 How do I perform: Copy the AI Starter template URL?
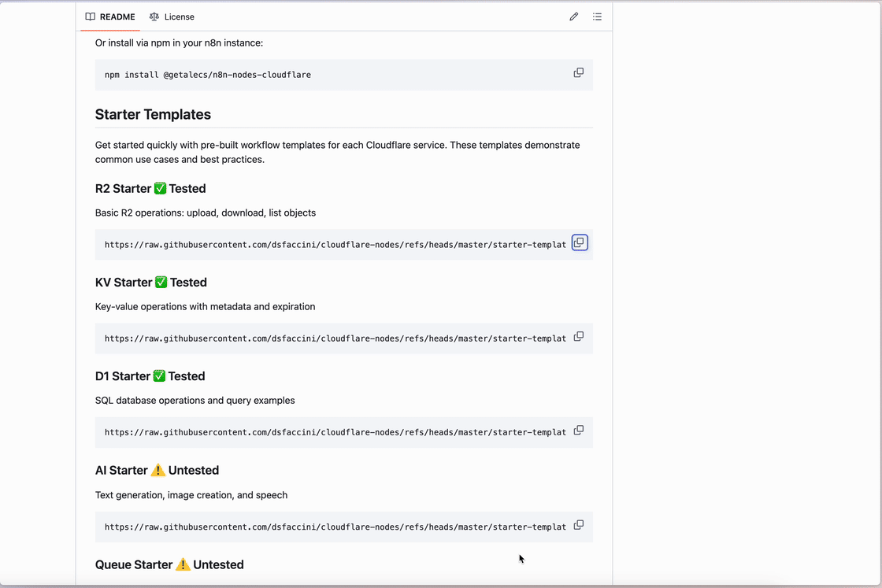tap(579, 525)
